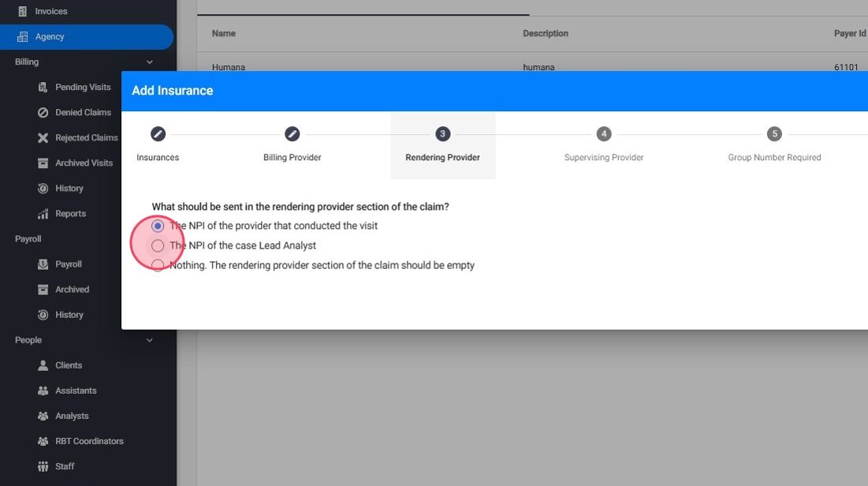Select the Archived Visits icon
This screenshot has height=486, width=868.
pos(43,163)
